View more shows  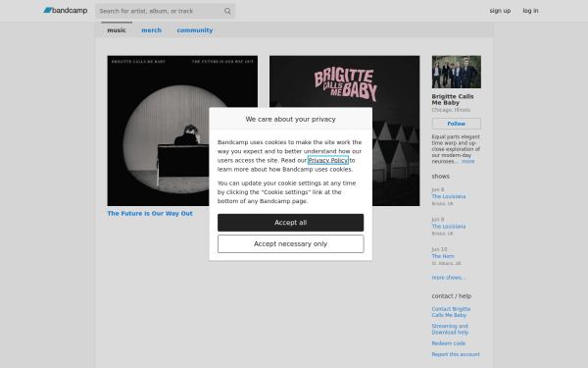click(x=449, y=278)
